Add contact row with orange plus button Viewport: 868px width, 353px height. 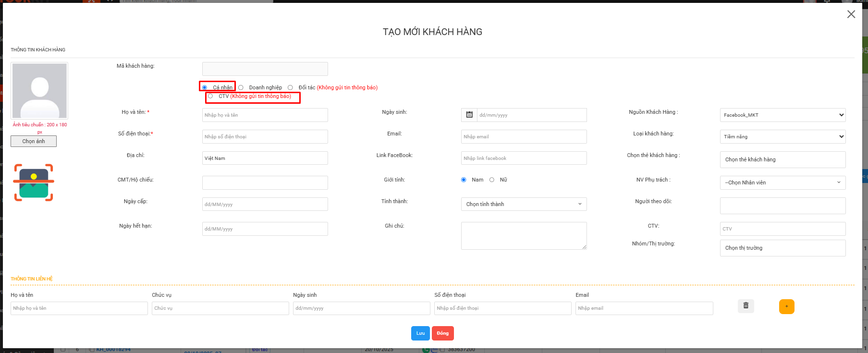tap(786, 306)
